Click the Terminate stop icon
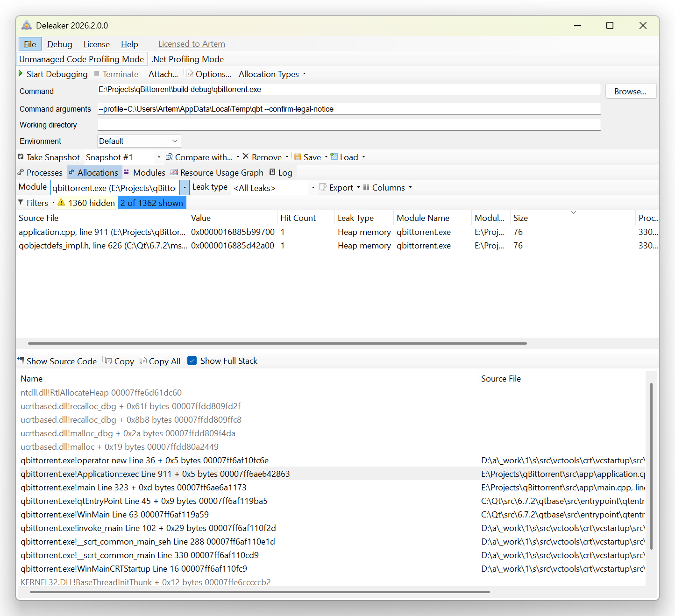675x616 pixels. click(97, 73)
